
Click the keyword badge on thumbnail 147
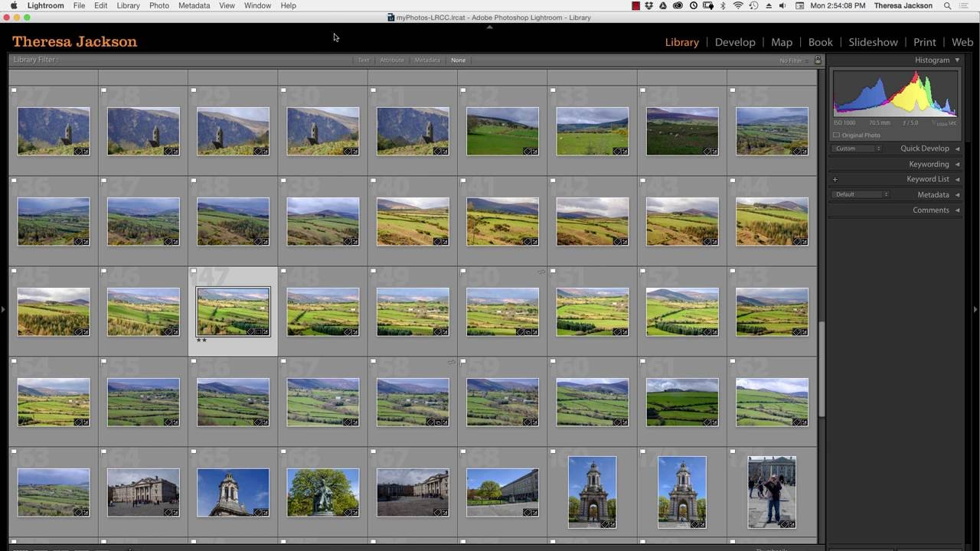pyautogui.click(x=251, y=332)
